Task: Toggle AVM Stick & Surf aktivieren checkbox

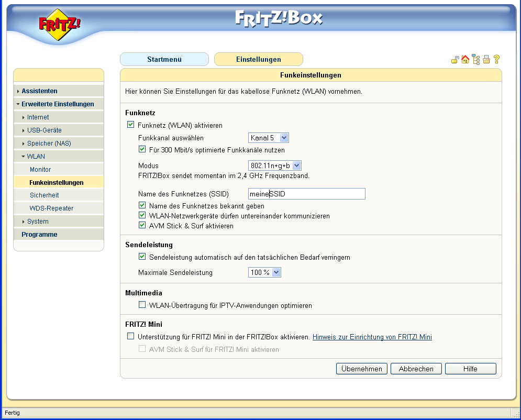Action: point(142,225)
